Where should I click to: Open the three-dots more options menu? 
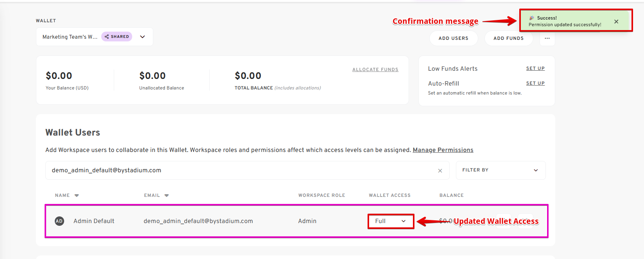[x=547, y=38]
